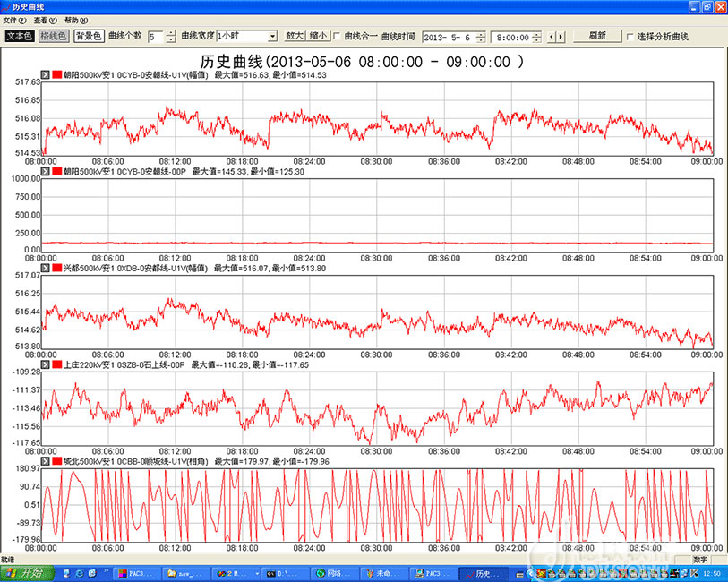728x582 pixels.
Task: Click the 曲线个数 number input field
Action: (155, 37)
